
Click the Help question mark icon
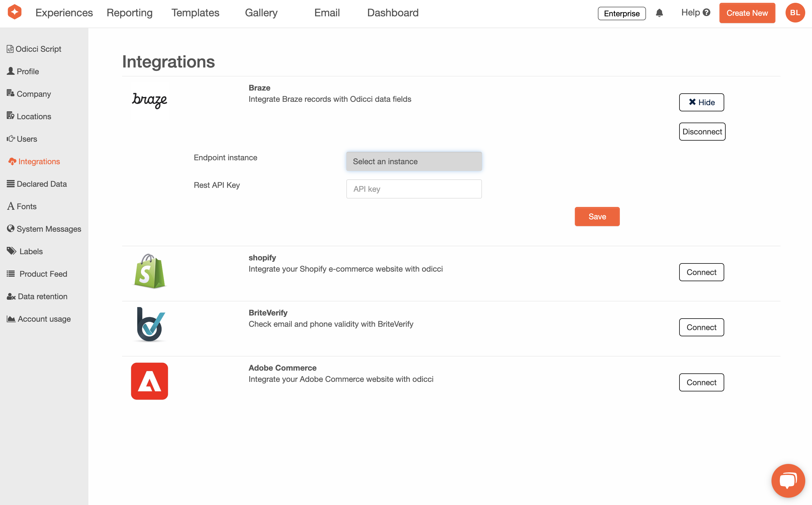(706, 13)
